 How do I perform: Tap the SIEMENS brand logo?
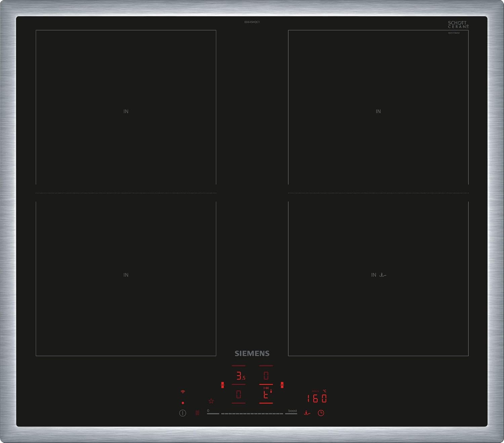[x=252, y=353]
